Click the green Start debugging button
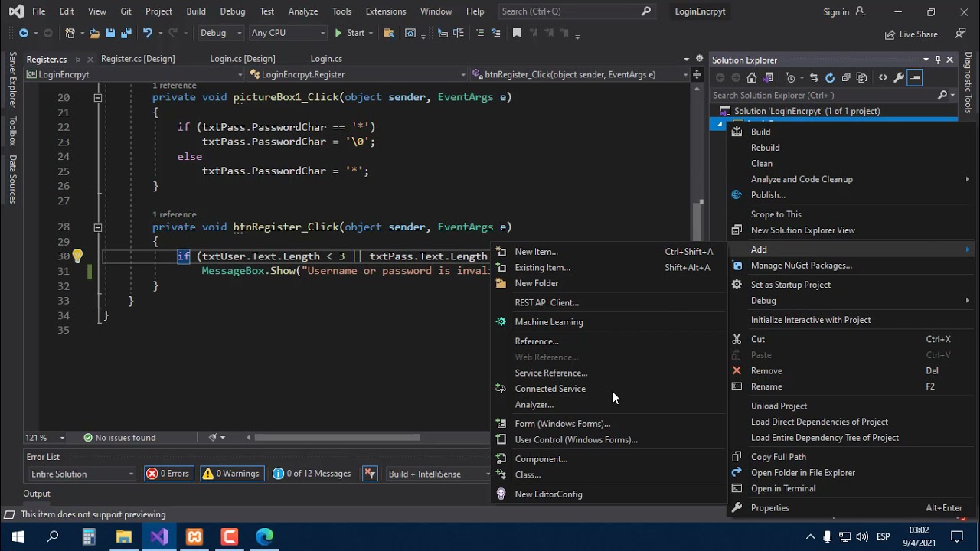Screen dimensions: 980x551 point(349,33)
